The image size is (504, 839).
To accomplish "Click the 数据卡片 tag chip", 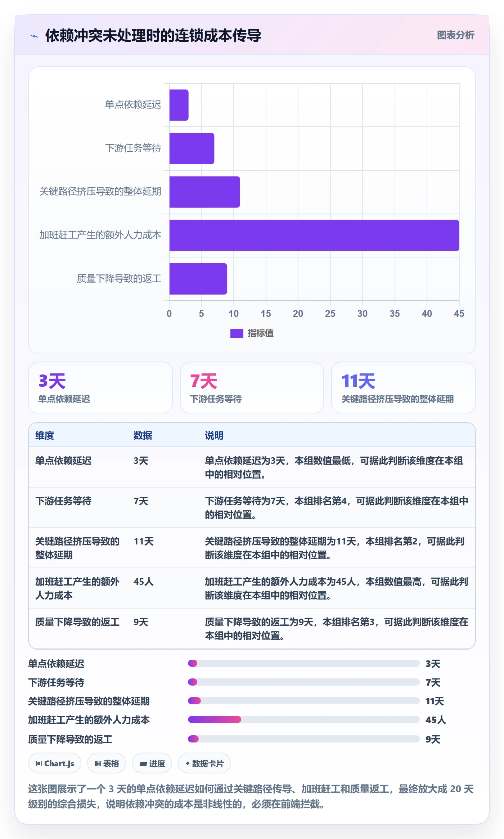I will click(204, 763).
